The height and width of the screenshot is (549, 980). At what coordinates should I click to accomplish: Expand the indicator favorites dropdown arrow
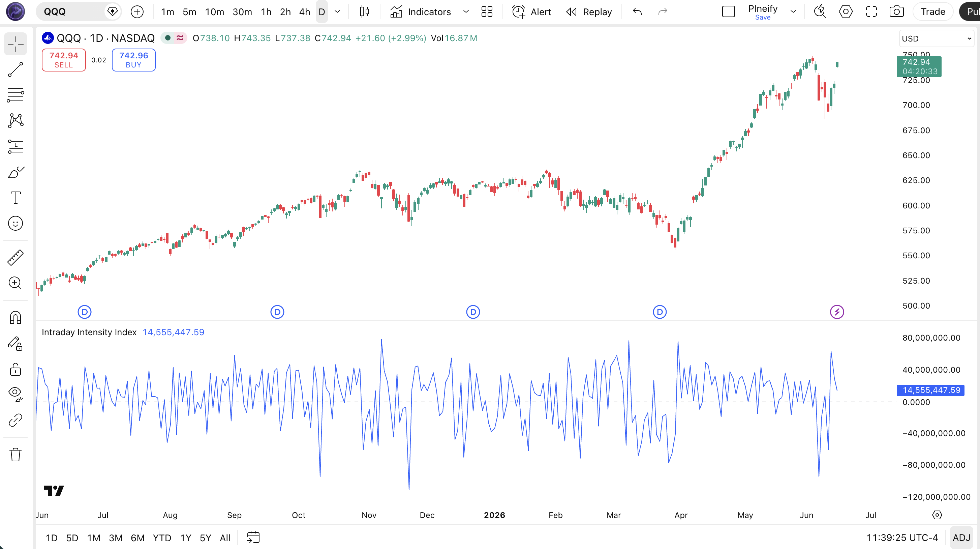coord(466,12)
